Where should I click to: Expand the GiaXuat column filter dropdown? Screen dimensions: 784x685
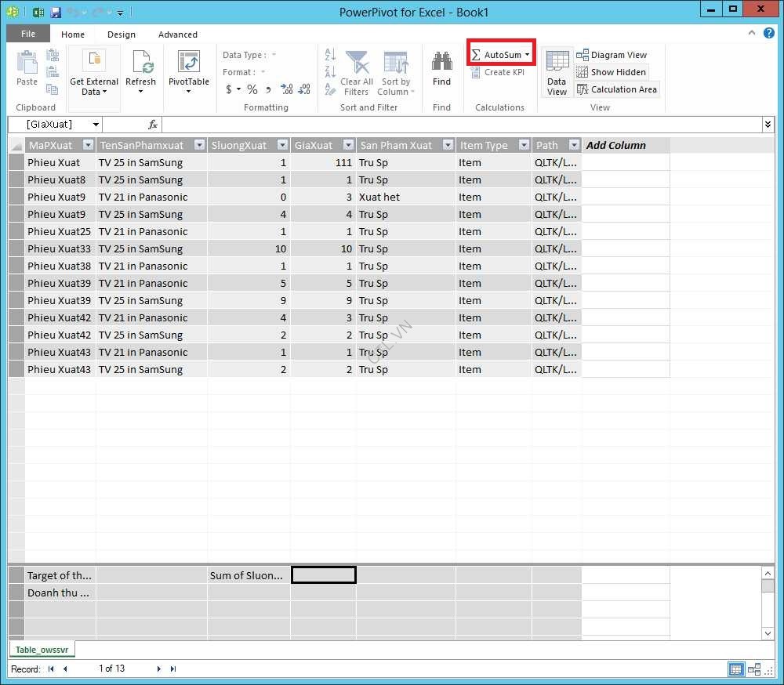tap(347, 145)
